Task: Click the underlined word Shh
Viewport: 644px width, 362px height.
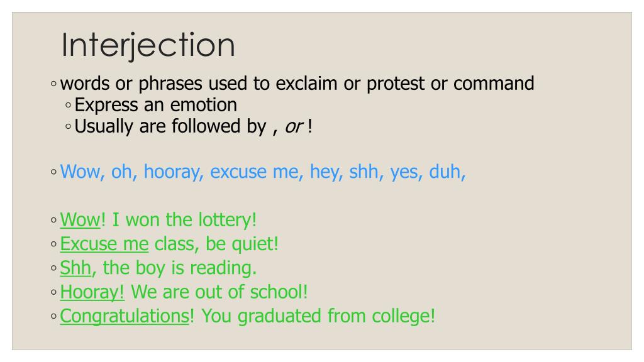Action: 75,268
